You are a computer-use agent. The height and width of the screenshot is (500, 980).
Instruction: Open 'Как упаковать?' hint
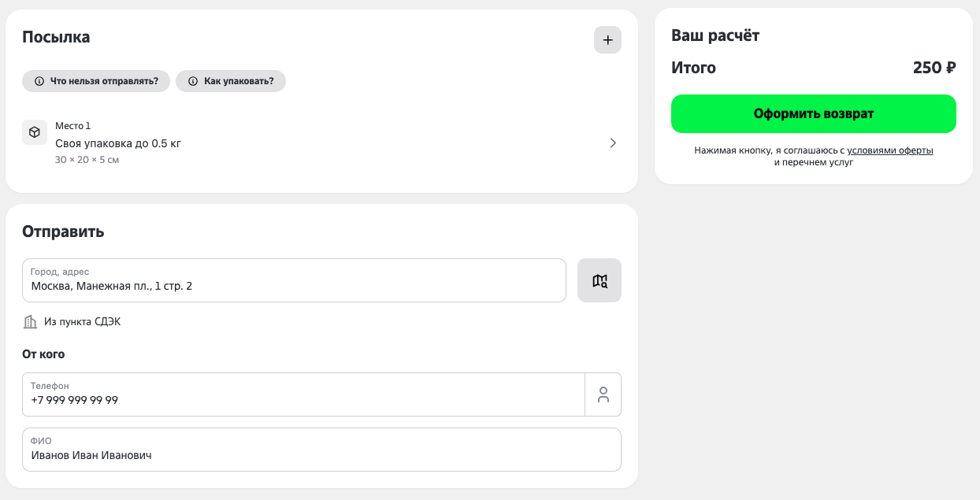(231, 81)
